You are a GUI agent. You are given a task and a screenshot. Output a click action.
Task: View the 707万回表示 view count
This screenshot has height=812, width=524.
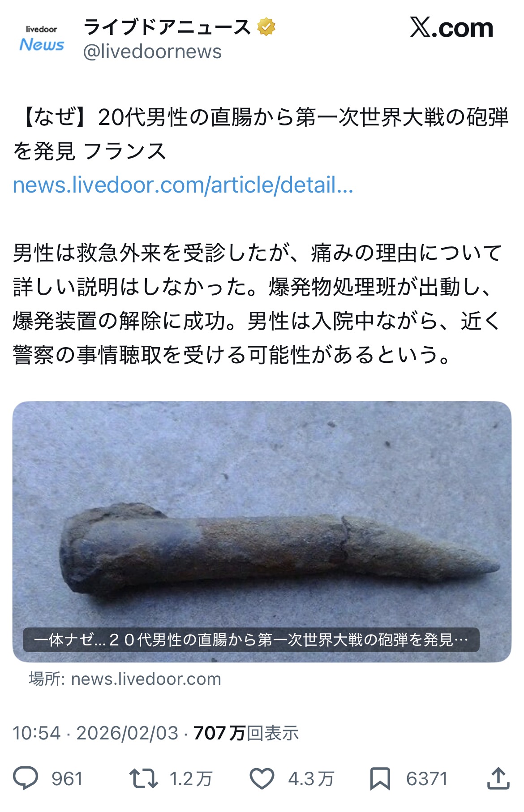pos(246,733)
